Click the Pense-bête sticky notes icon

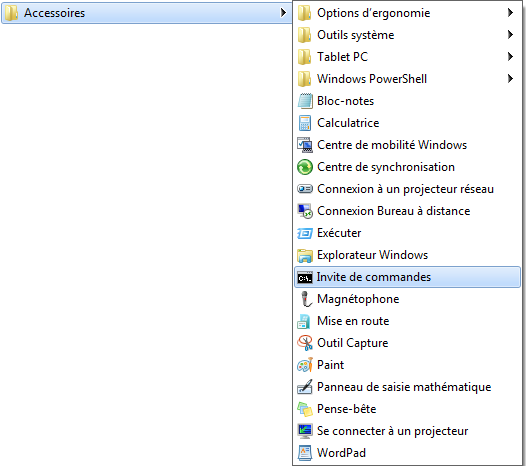(x=305, y=409)
